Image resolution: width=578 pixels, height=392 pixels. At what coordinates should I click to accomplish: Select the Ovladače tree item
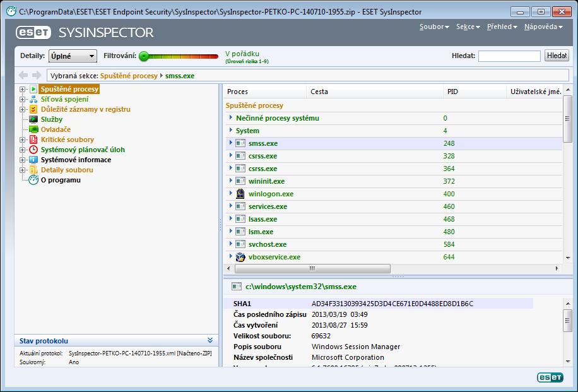click(56, 129)
